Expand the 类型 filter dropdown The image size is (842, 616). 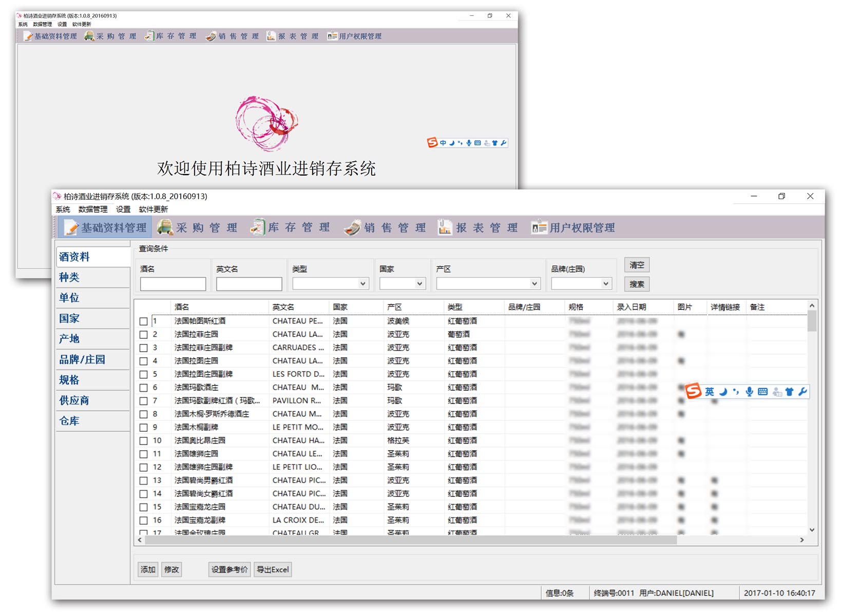coord(363,283)
